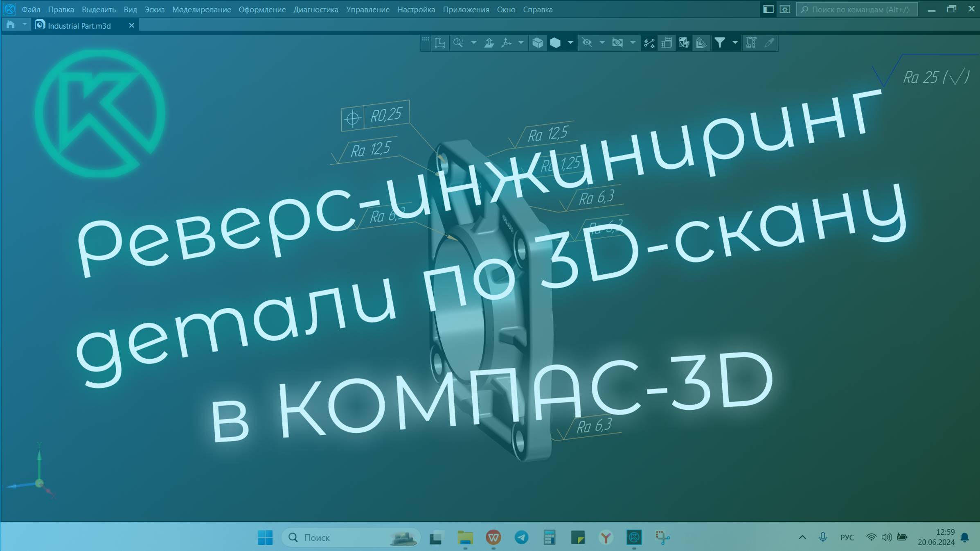The width and height of the screenshot is (980, 551).
Task: Open the Правка menu
Action: (x=61, y=9)
